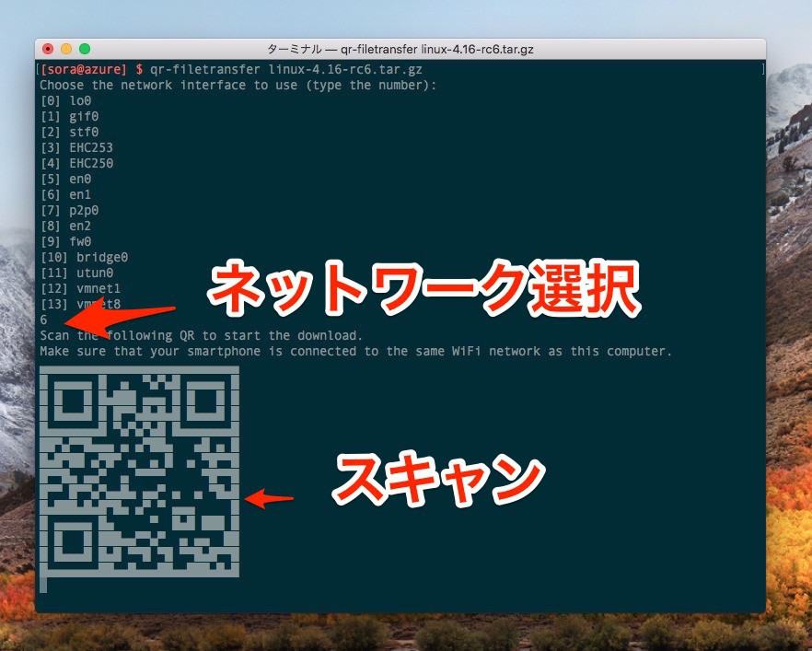Select the '[8] en2' interface line
Viewport: 812px width, 651px height.
tap(65, 226)
